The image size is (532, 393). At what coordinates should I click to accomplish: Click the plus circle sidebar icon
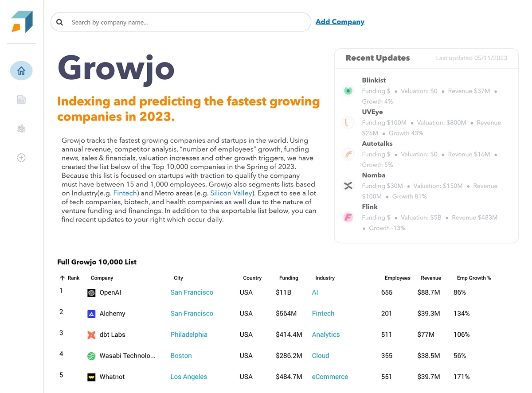click(21, 157)
